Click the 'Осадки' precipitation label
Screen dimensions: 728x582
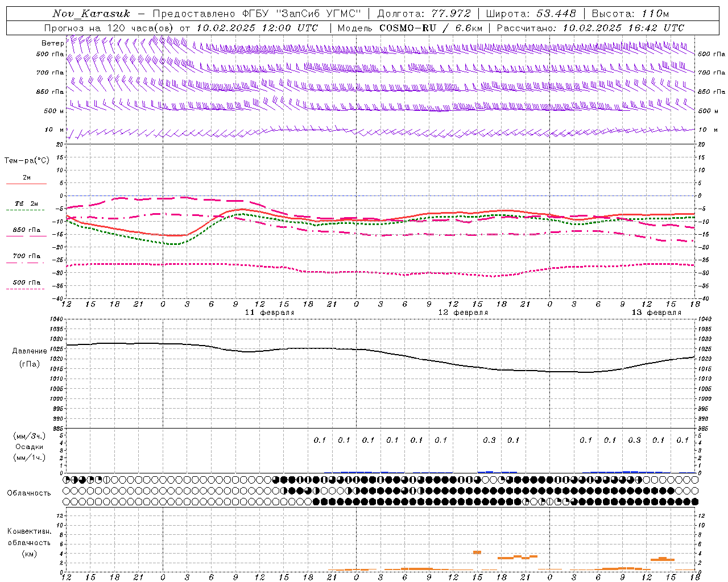(x=30, y=447)
